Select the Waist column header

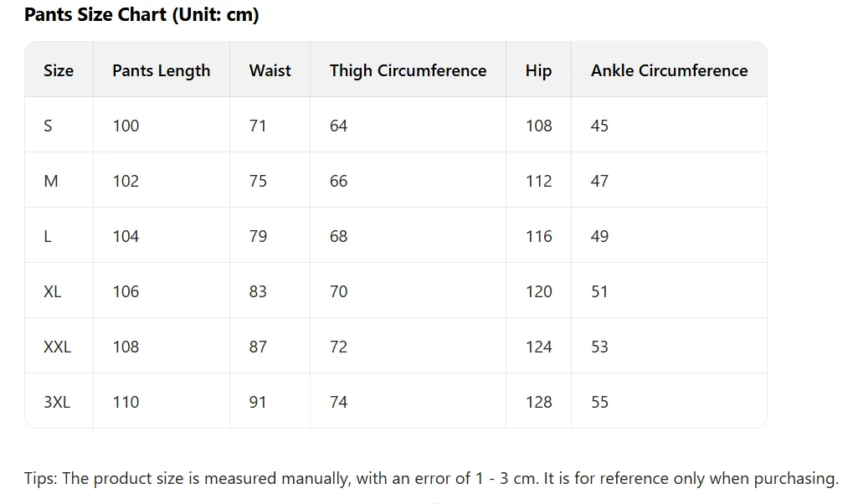pos(270,70)
